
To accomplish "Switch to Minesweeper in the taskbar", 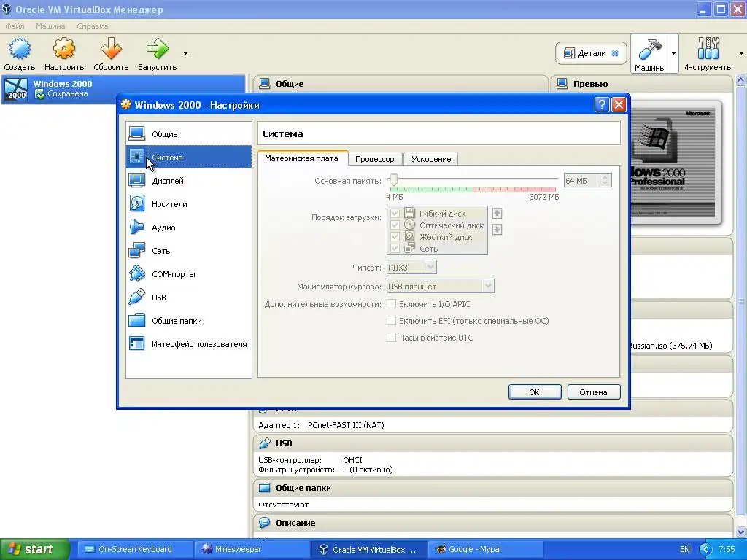I will click(x=251, y=549).
